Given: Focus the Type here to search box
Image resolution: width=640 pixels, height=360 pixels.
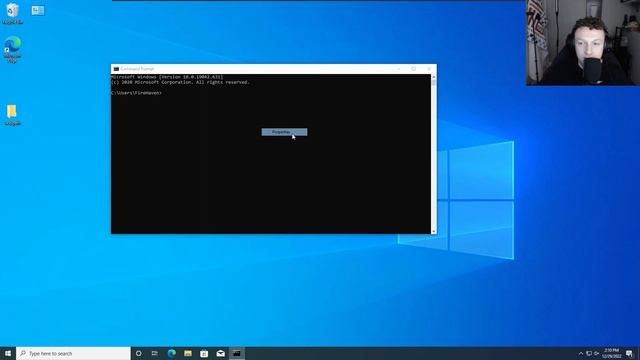Looking at the screenshot, I should coord(73,353).
